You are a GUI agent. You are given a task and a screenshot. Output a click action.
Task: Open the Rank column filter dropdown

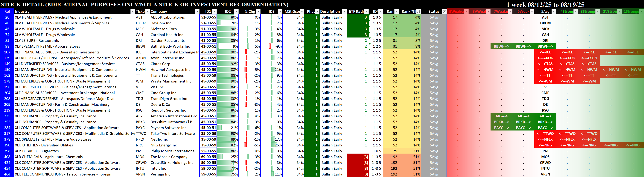click(397, 11)
